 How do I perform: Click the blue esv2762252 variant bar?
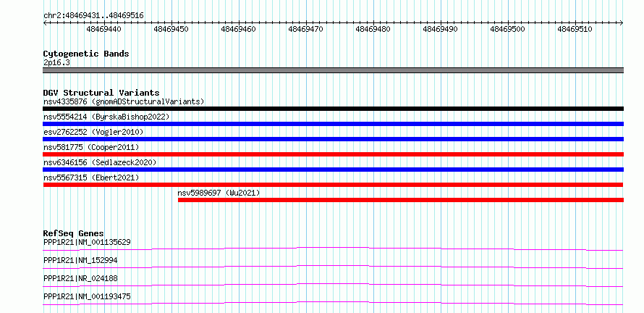[x=333, y=139]
